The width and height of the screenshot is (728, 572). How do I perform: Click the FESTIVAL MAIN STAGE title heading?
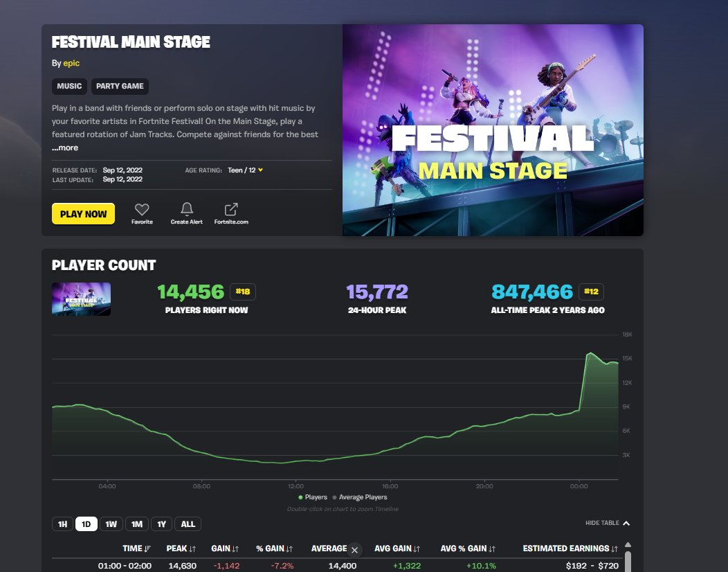[131, 42]
